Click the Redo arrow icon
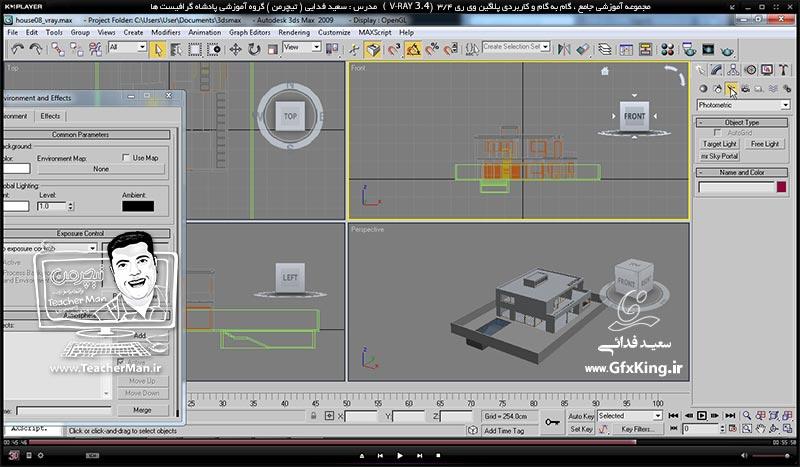Image resolution: width=800 pixels, height=467 pixels. click(36, 49)
